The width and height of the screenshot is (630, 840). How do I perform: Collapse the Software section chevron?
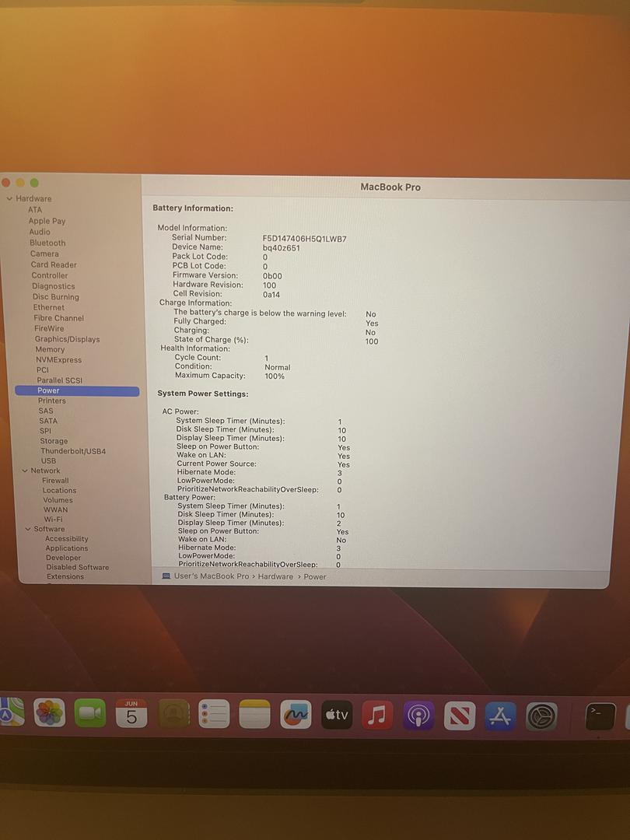(28, 530)
